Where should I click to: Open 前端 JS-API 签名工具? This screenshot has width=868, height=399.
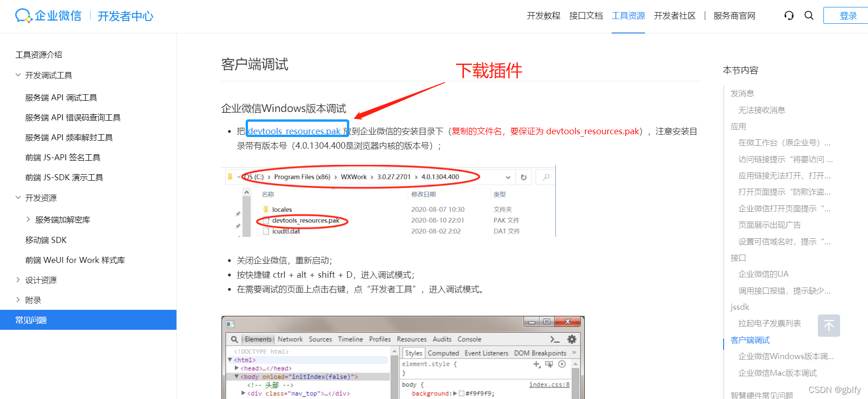pos(63,157)
